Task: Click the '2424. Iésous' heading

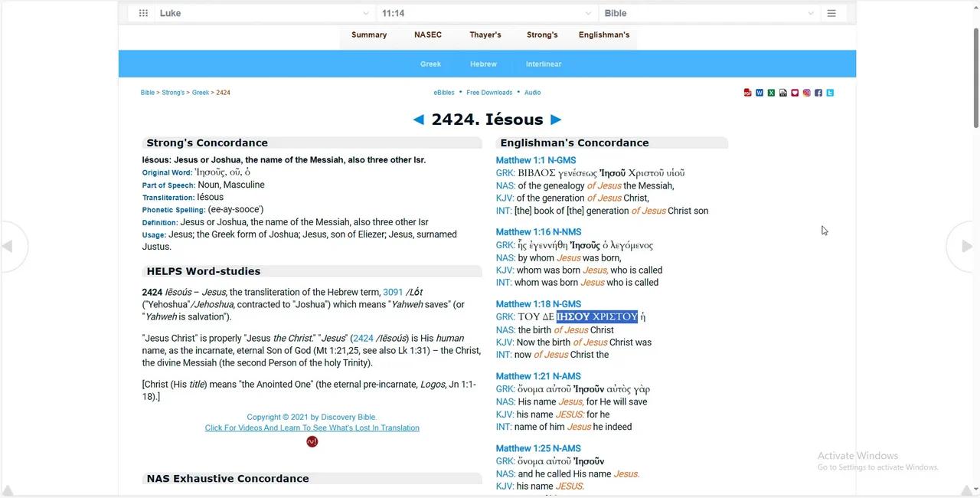Action: coord(487,120)
